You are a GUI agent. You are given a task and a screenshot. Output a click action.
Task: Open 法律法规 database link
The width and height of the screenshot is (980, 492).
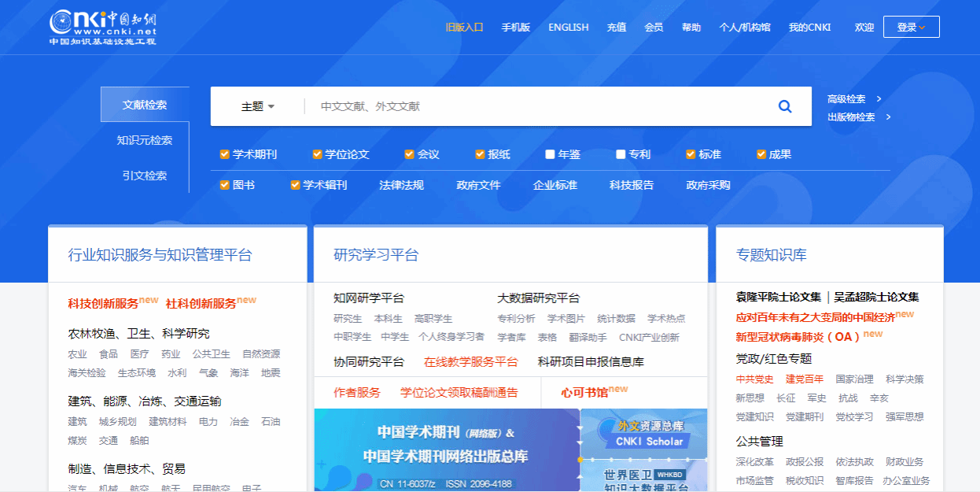401,185
